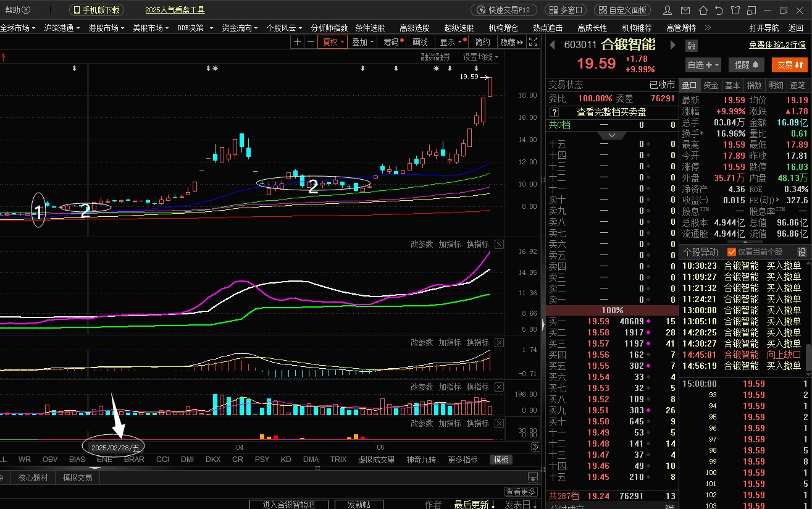The image size is (812, 509).
Task: Toggle the 融资融券 overlay
Action: pyautogui.click(x=436, y=57)
